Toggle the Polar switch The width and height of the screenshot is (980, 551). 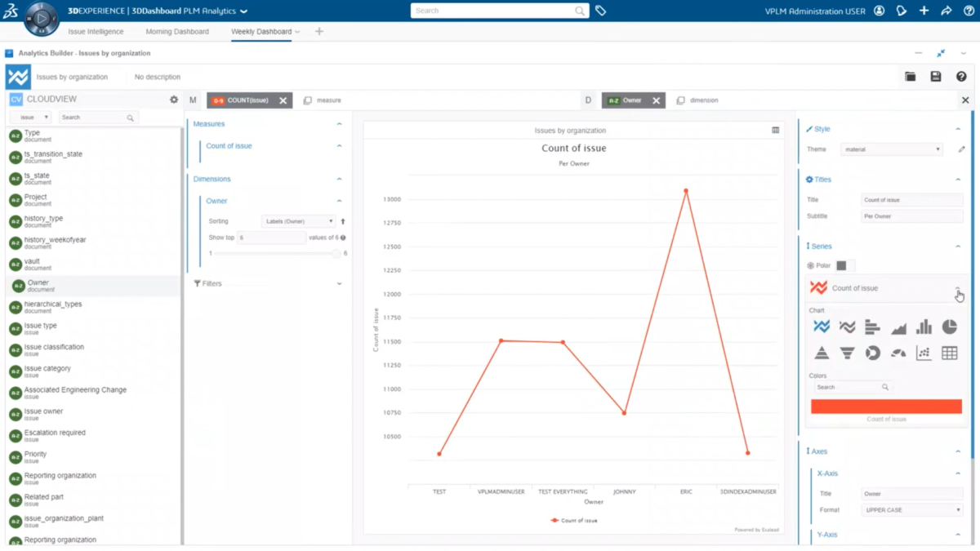tap(845, 265)
